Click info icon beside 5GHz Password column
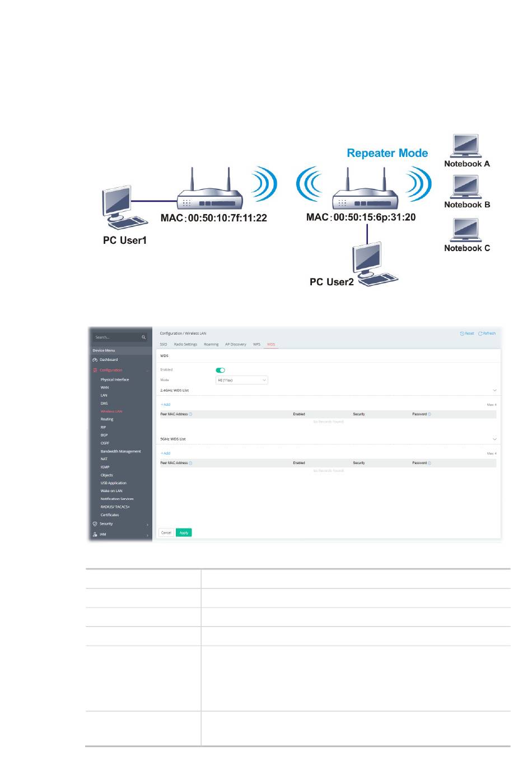Image resolution: width=532 pixels, height=783 pixels. pyautogui.click(x=430, y=463)
